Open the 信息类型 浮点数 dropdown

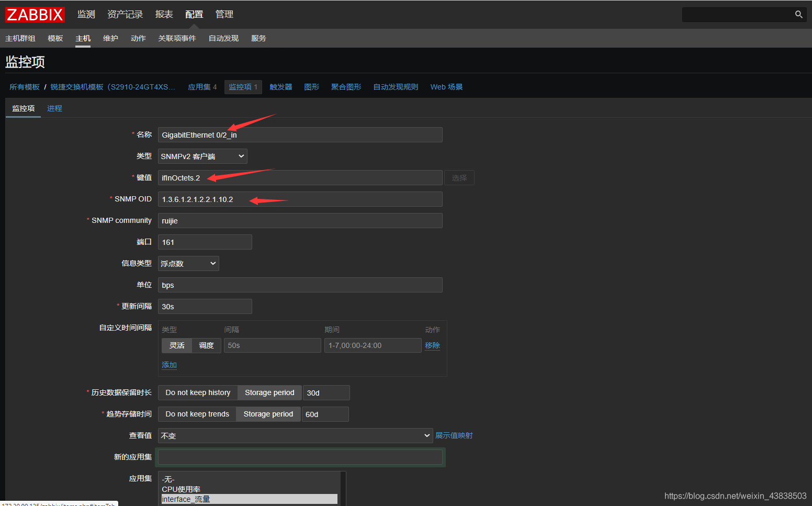[x=188, y=264]
